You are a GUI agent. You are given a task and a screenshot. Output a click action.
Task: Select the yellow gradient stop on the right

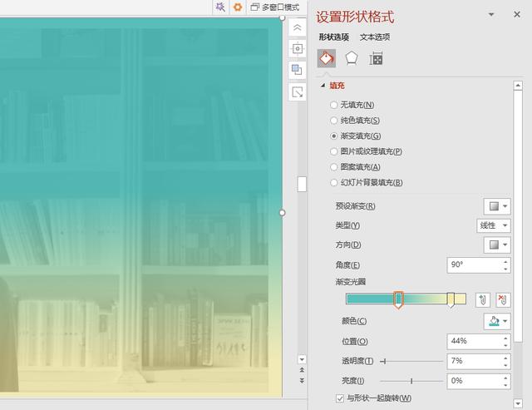click(x=451, y=300)
